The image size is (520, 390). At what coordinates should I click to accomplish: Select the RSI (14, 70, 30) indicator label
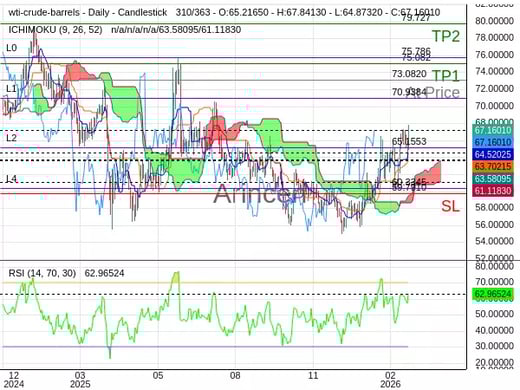pos(42,273)
